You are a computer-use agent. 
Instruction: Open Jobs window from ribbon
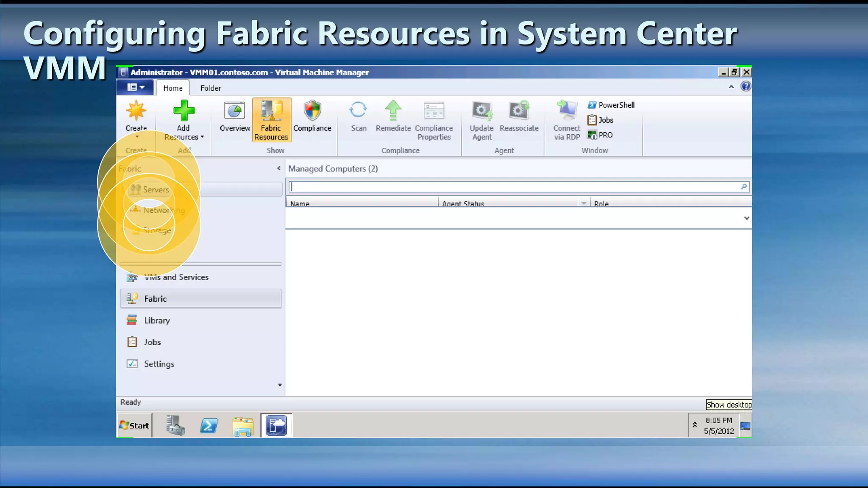601,120
